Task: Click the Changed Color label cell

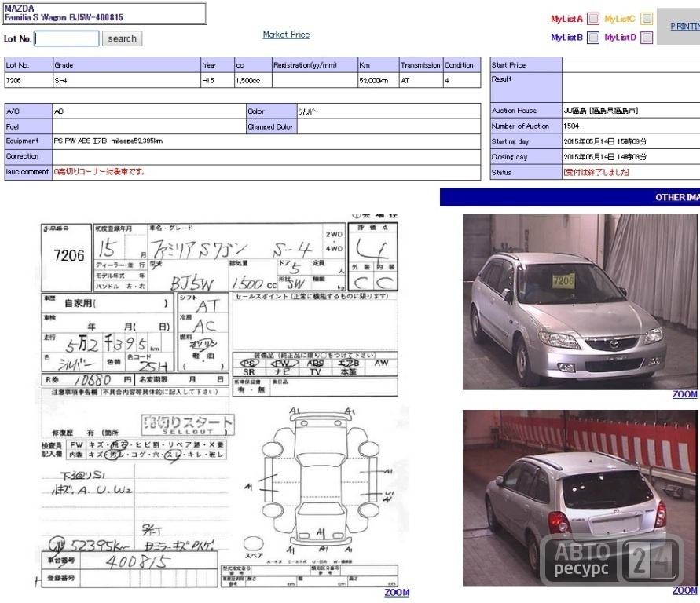Action: coord(271,126)
